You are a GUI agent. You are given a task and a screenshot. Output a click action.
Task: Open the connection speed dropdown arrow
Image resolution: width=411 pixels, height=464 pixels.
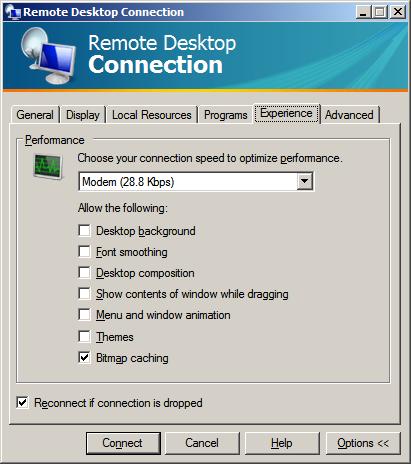tap(305, 181)
